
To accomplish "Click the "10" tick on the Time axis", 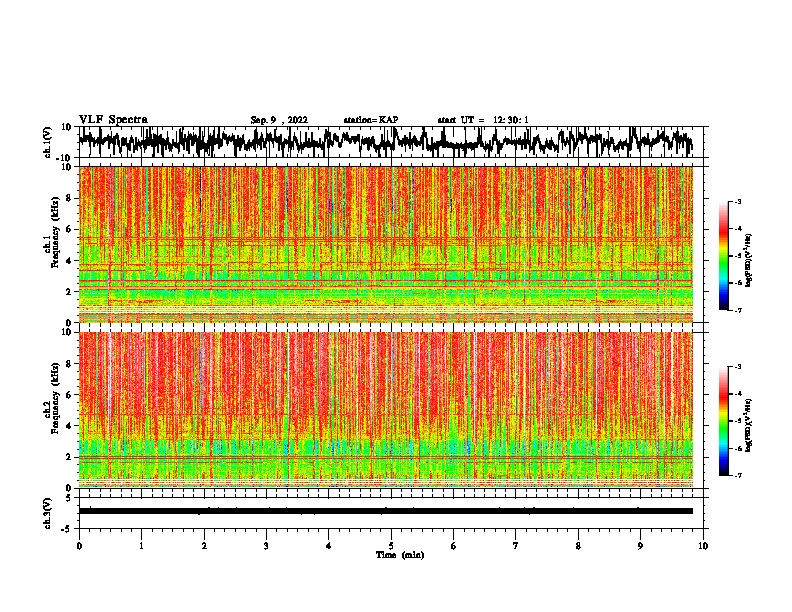I will click(x=703, y=546).
